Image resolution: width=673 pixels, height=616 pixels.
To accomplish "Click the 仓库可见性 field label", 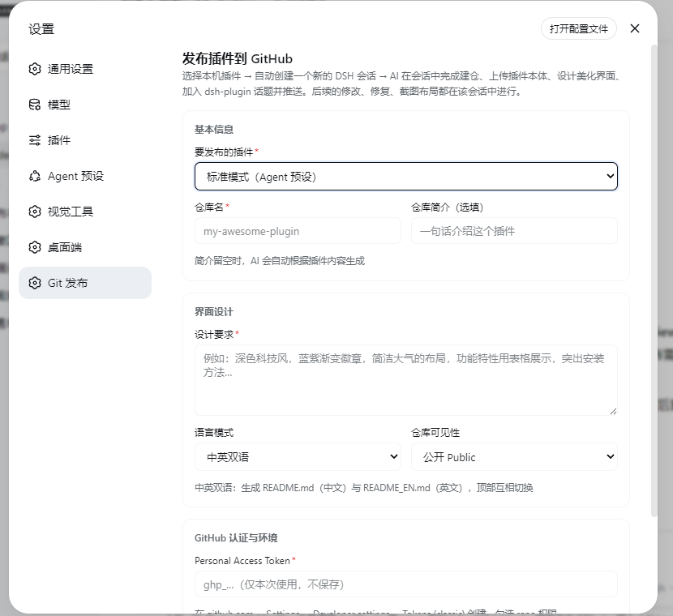I will coord(435,432).
